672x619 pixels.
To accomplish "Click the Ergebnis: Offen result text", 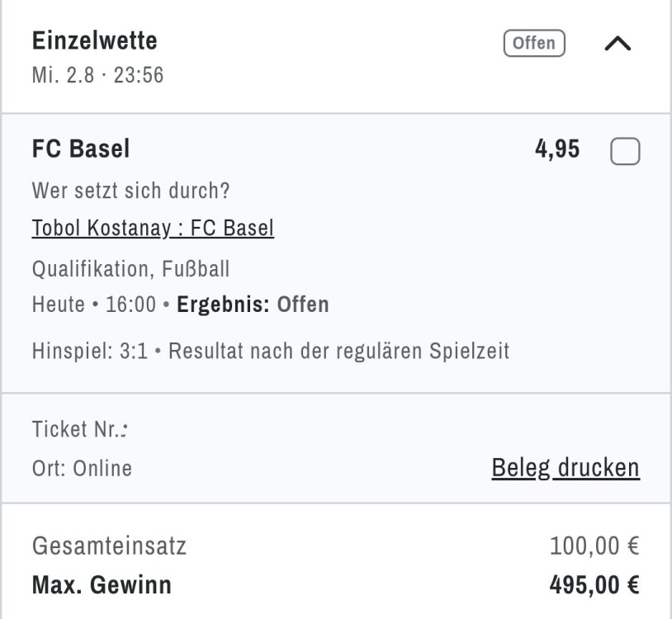I will pyautogui.click(x=253, y=305).
